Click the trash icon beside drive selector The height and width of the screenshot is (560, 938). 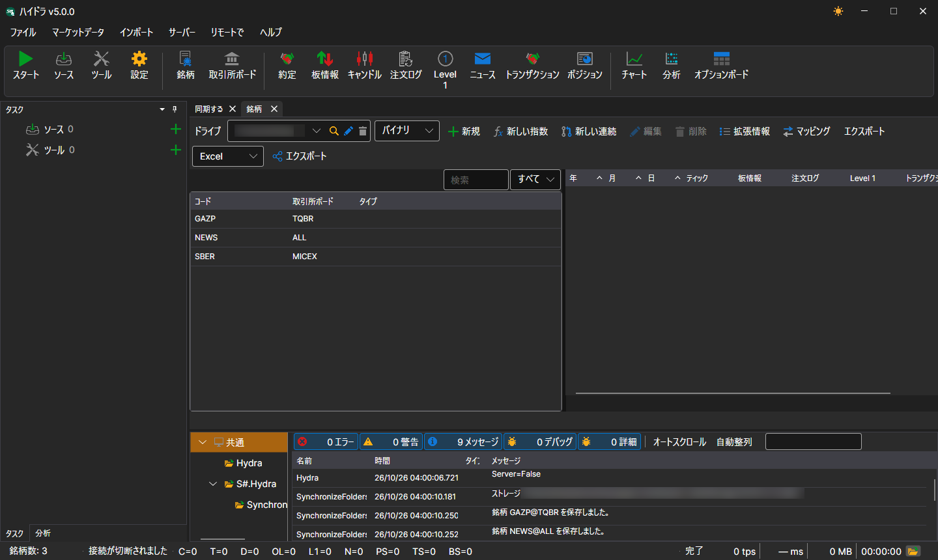[363, 131]
